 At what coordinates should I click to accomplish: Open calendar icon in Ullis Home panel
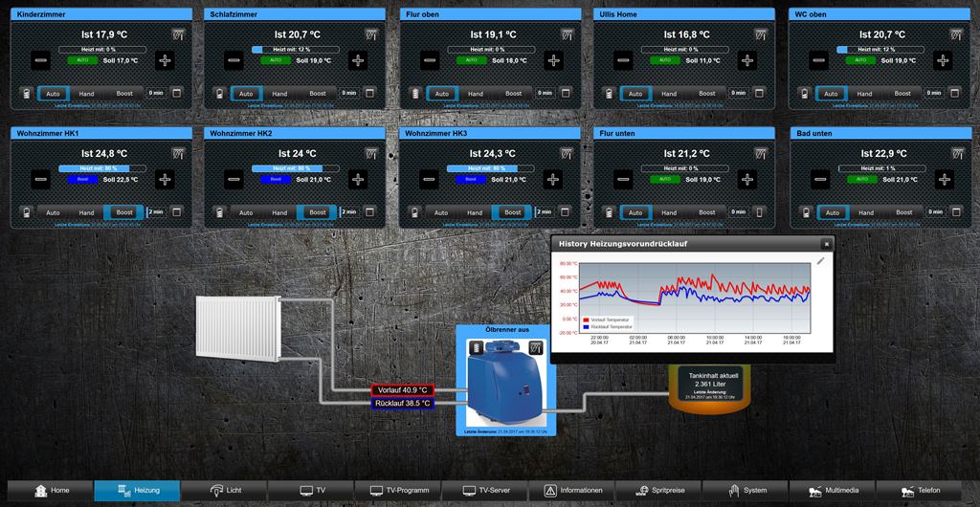(759, 93)
